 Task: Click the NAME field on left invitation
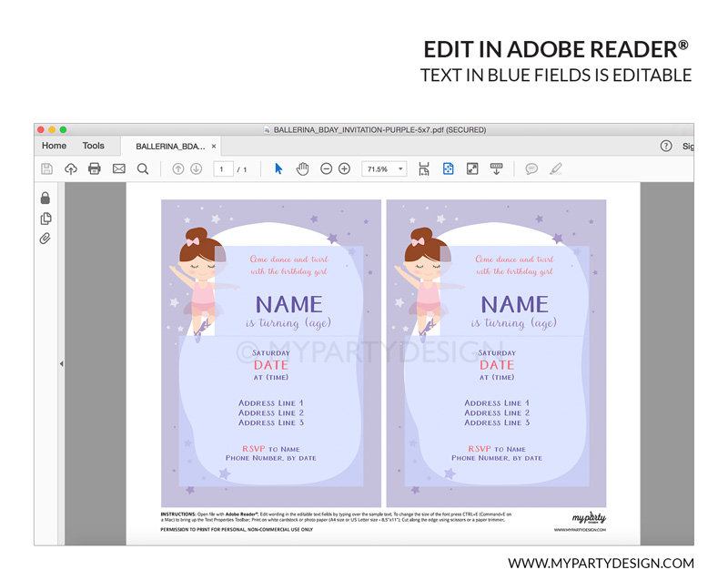pyautogui.click(x=288, y=304)
